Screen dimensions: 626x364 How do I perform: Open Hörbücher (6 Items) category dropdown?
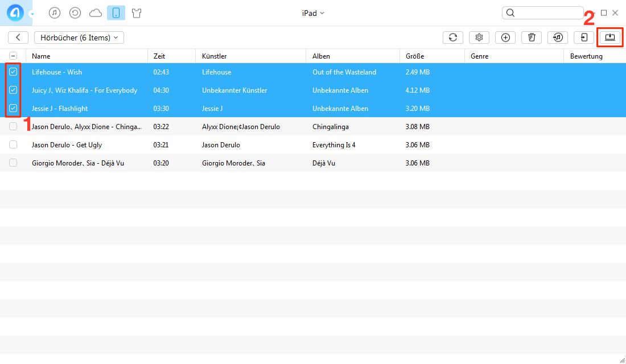pyautogui.click(x=79, y=38)
